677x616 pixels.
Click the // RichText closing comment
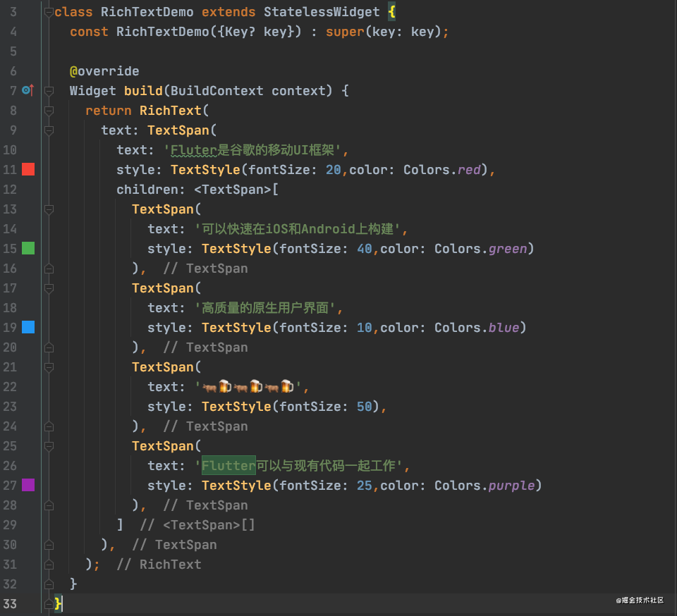coord(159,565)
